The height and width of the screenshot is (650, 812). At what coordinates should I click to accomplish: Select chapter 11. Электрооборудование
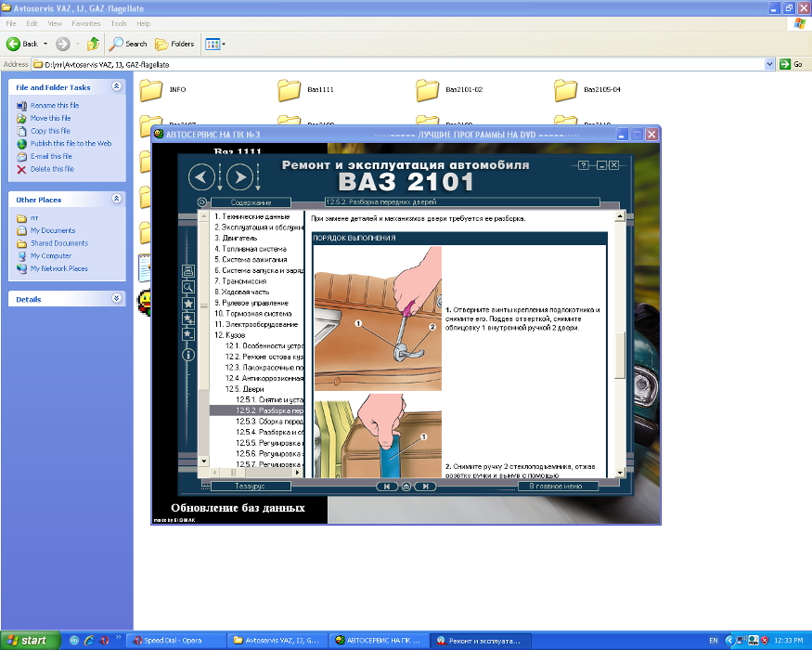coord(256,324)
